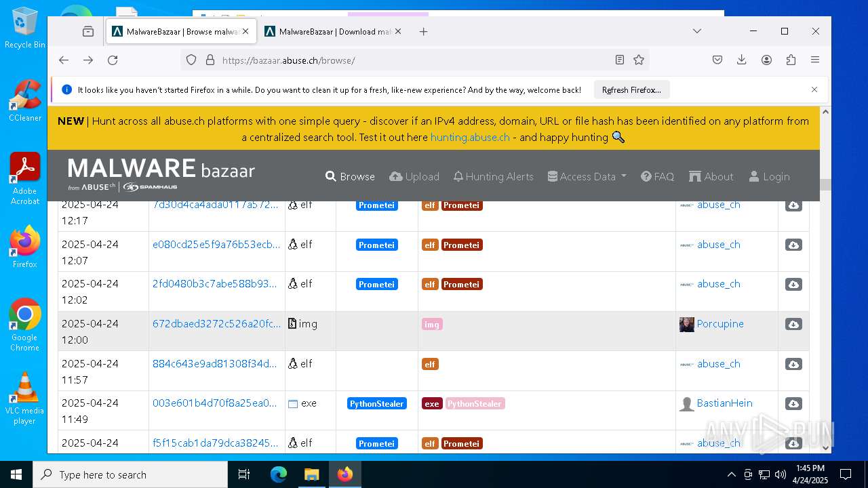Save page to Pocket icon
868x488 pixels.
(x=717, y=60)
